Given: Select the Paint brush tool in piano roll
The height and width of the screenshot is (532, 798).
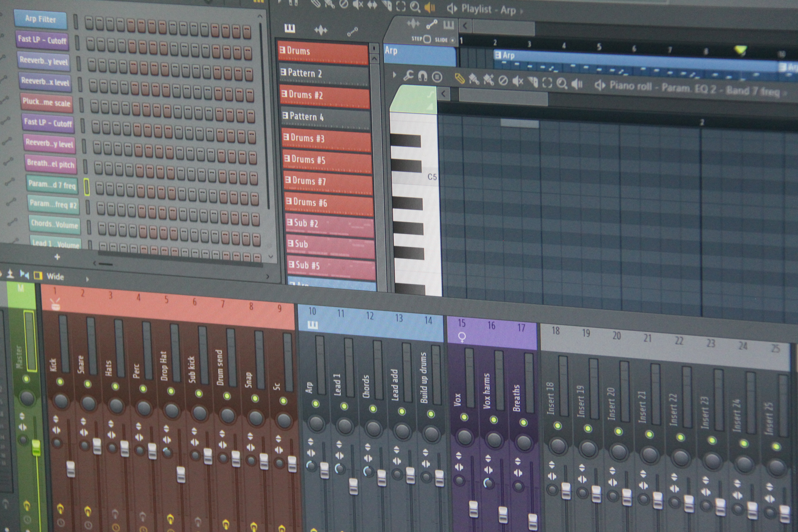Looking at the screenshot, I should [474, 79].
